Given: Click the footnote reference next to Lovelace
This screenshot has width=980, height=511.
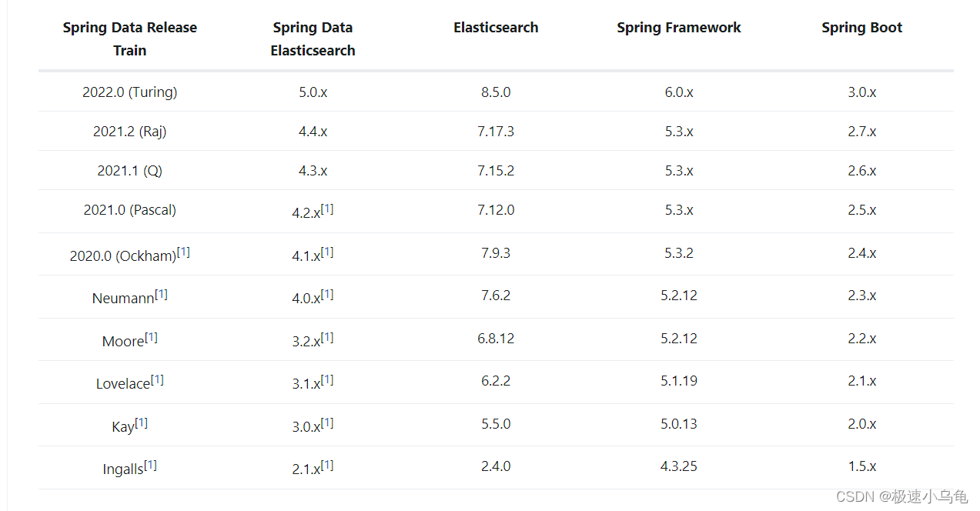Looking at the screenshot, I should (x=157, y=380).
